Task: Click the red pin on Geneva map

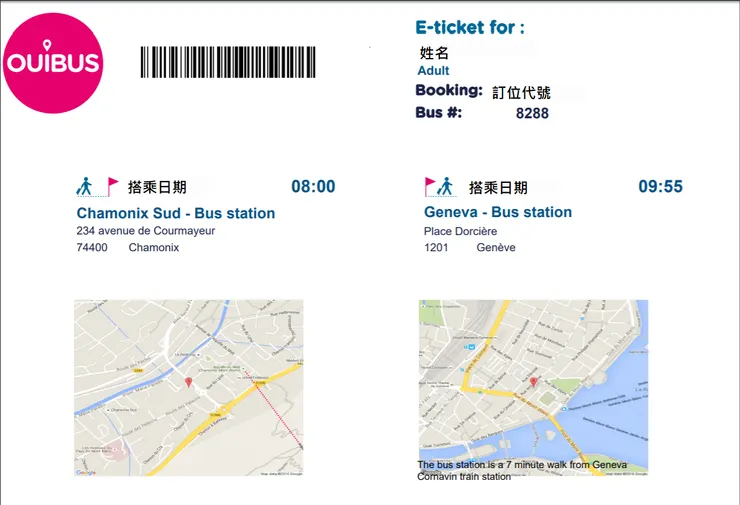Action: click(x=533, y=382)
